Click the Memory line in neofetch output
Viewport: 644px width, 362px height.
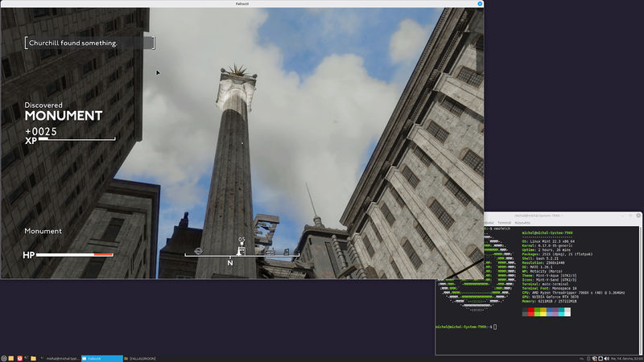(550, 301)
